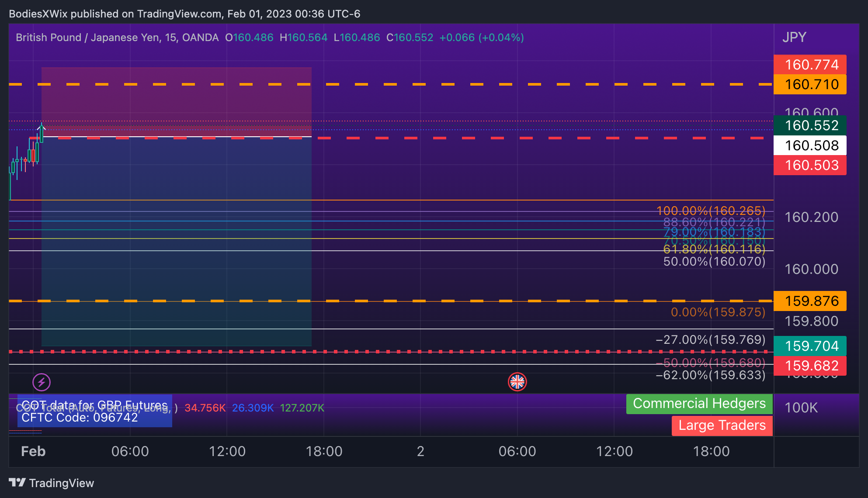
Task: Click the +0.066 (+0.04%) change value
Action: (482, 38)
